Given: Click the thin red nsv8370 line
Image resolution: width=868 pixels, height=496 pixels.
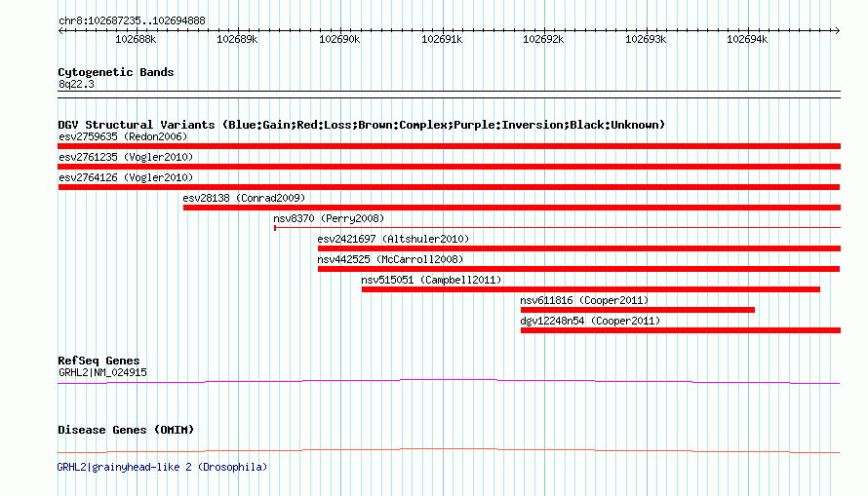Looking at the screenshot, I should (x=558, y=227).
